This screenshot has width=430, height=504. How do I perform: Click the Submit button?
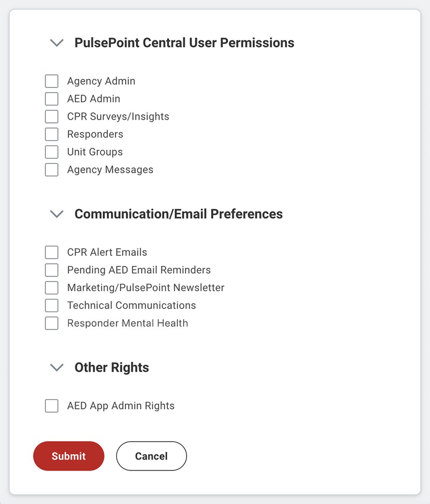(68, 456)
